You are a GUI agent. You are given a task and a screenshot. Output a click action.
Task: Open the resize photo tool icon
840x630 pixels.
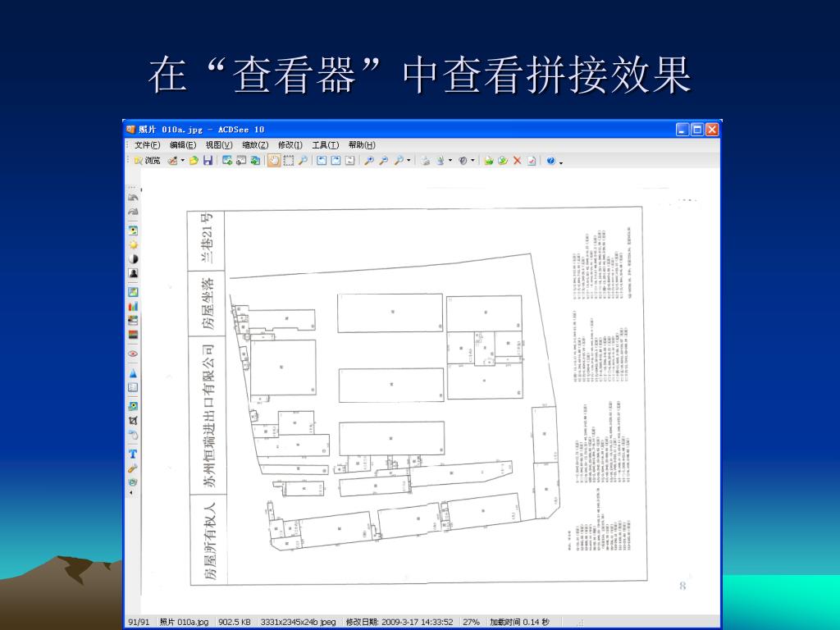(x=133, y=406)
